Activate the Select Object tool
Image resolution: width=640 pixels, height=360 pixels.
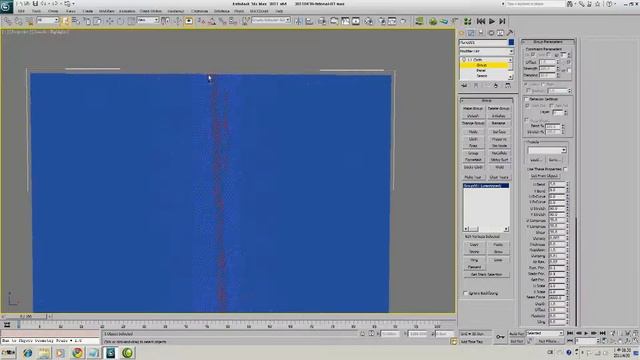click(x=65, y=21)
